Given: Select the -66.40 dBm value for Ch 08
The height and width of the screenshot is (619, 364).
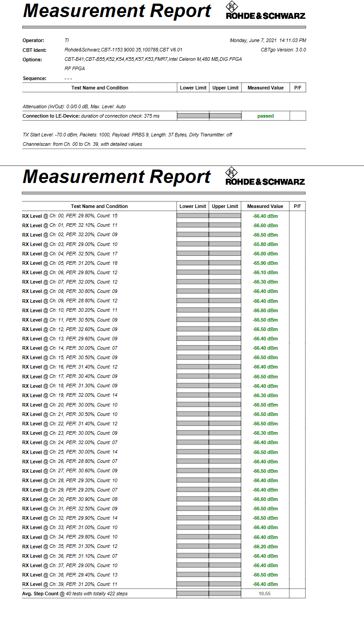Looking at the screenshot, I should (x=265, y=291).
